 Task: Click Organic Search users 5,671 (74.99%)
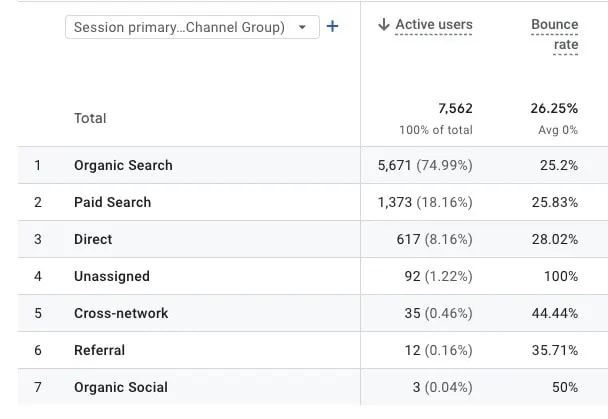point(425,166)
